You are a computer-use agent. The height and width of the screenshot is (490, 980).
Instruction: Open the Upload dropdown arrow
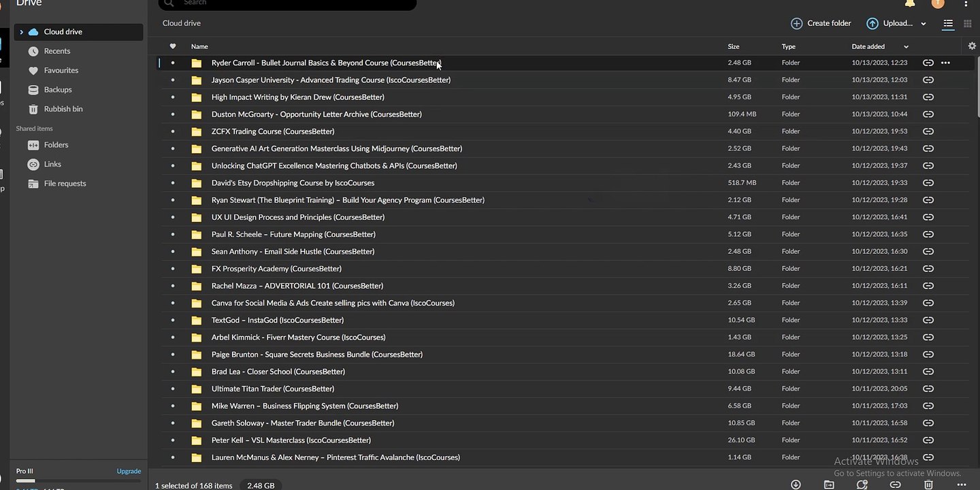click(924, 24)
